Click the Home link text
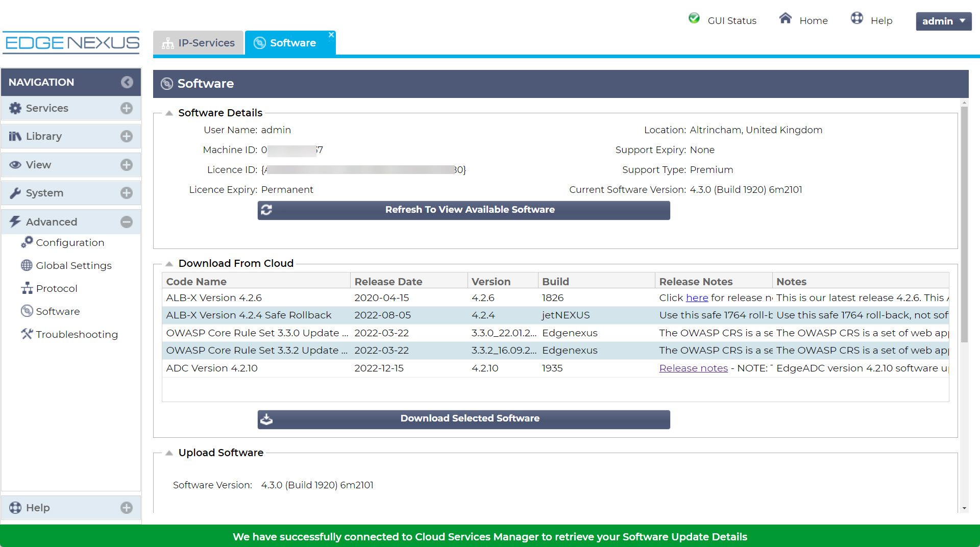The height and width of the screenshot is (547, 980). (x=813, y=20)
